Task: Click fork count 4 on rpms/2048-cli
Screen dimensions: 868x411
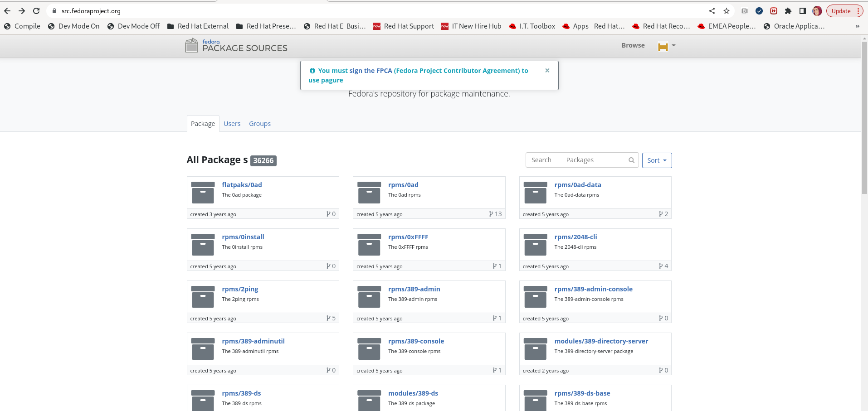Action: (663, 266)
